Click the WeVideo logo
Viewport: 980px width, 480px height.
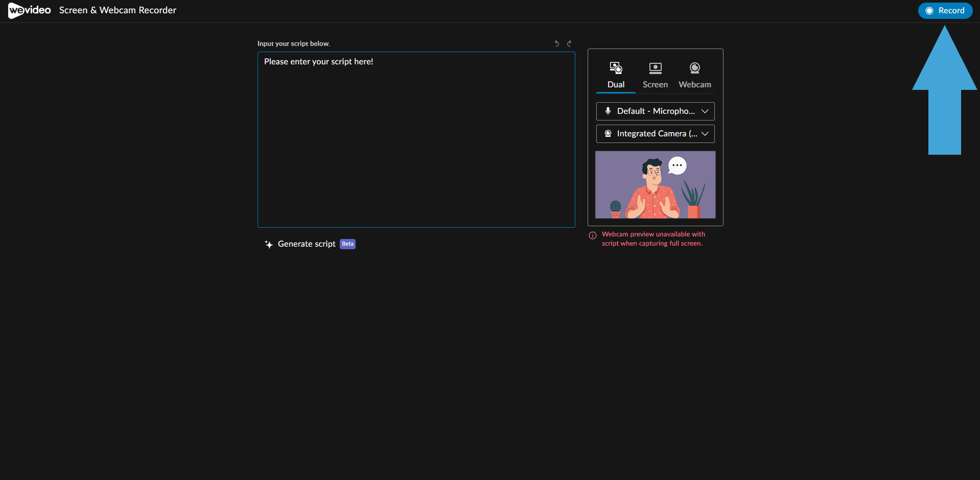(30, 10)
